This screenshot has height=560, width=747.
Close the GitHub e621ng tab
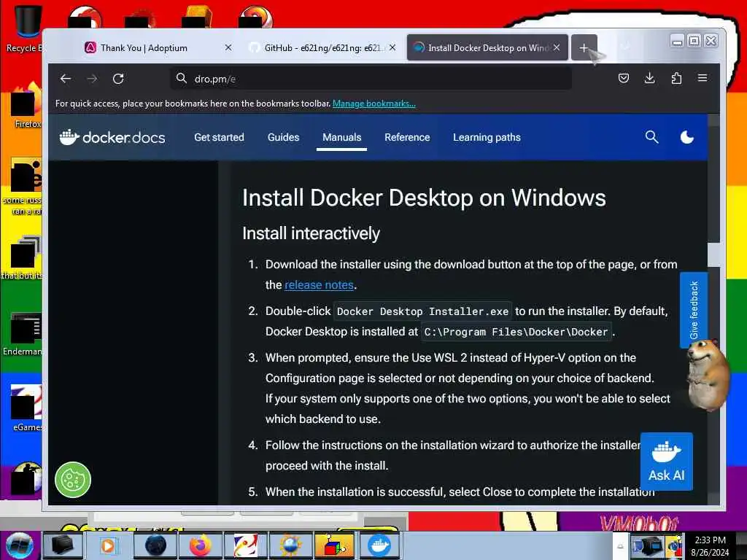392,47
